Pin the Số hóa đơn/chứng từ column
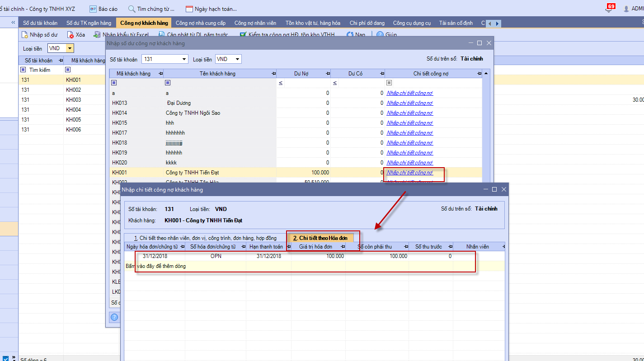 coord(243,247)
